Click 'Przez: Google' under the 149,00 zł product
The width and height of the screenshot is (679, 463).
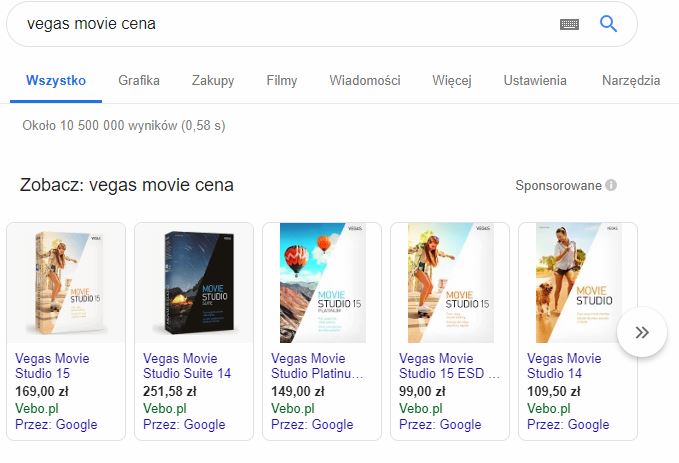click(x=312, y=425)
